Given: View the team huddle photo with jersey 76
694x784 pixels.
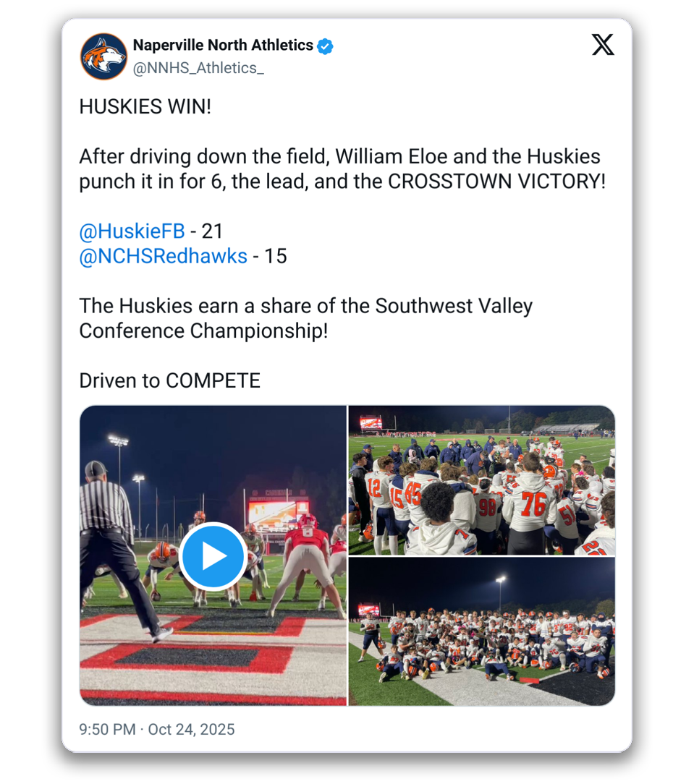Looking at the screenshot, I should click(x=481, y=480).
